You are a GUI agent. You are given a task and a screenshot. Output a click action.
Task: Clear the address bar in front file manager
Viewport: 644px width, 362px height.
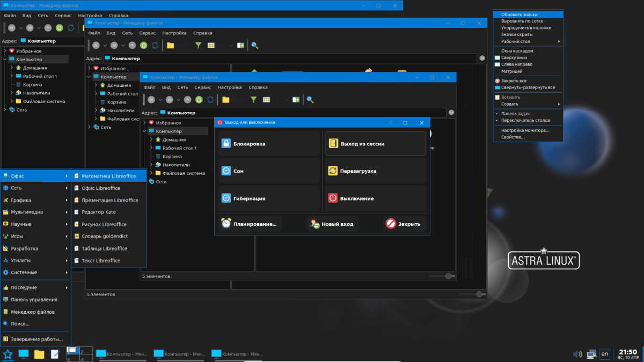(x=451, y=113)
